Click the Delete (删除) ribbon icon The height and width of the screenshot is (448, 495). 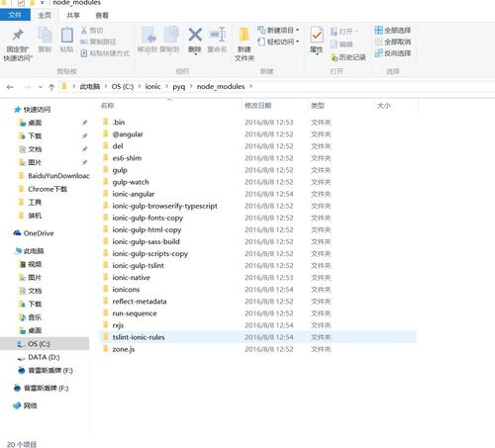point(195,35)
